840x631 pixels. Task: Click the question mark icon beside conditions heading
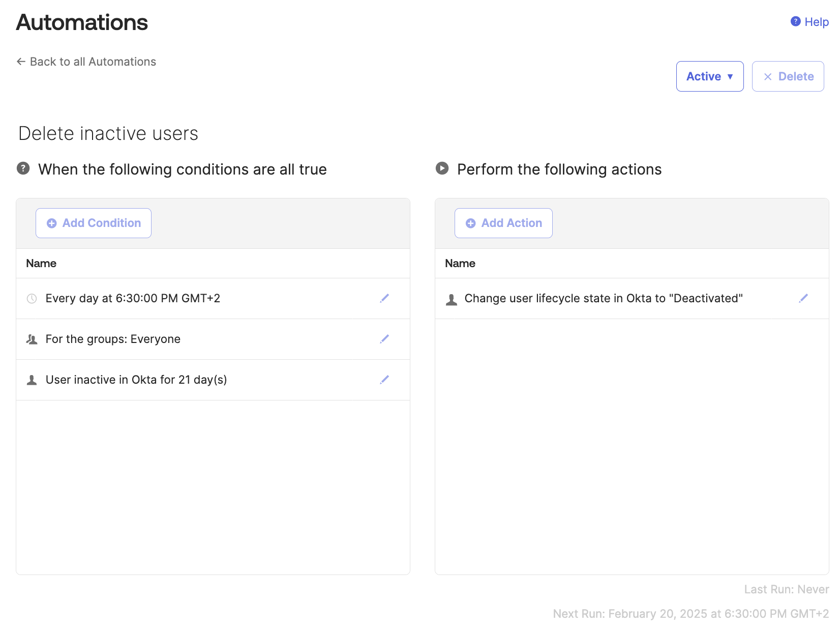click(23, 168)
